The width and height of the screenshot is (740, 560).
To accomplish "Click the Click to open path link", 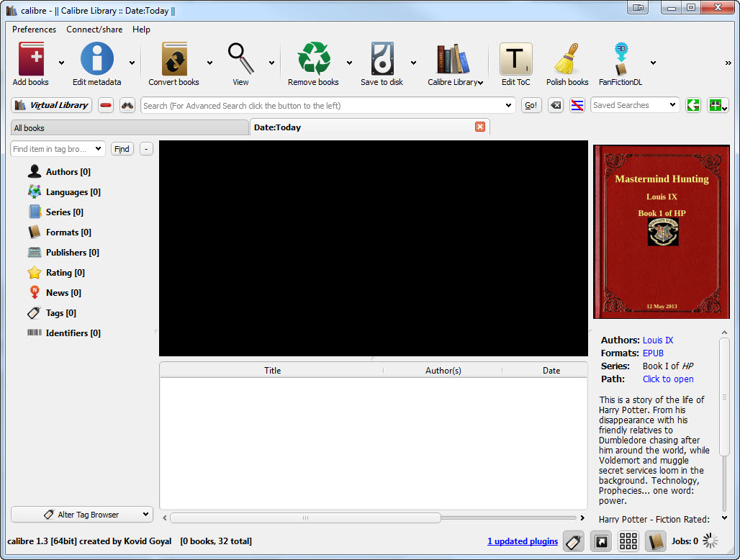I will pyautogui.click(x=668, y=379).
